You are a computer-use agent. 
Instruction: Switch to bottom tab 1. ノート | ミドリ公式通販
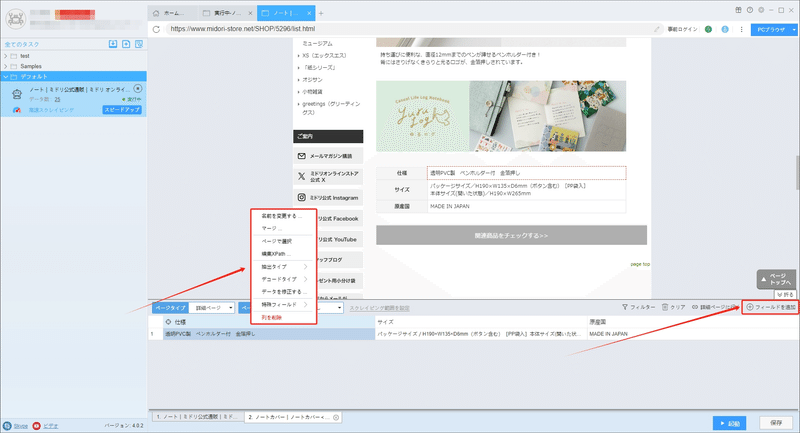click(196, 417)
